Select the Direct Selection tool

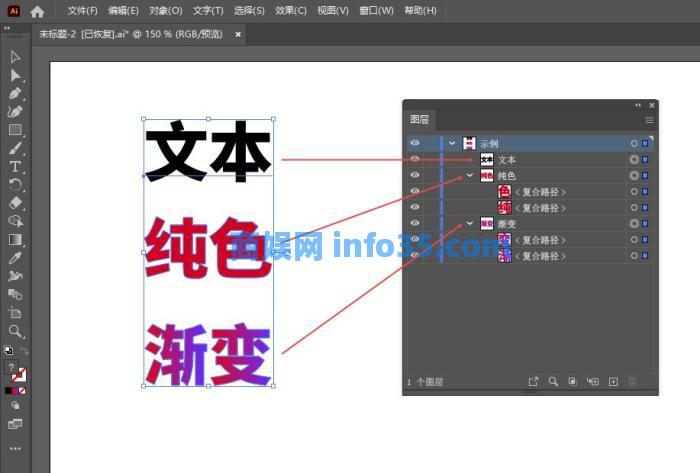[15, 75]
